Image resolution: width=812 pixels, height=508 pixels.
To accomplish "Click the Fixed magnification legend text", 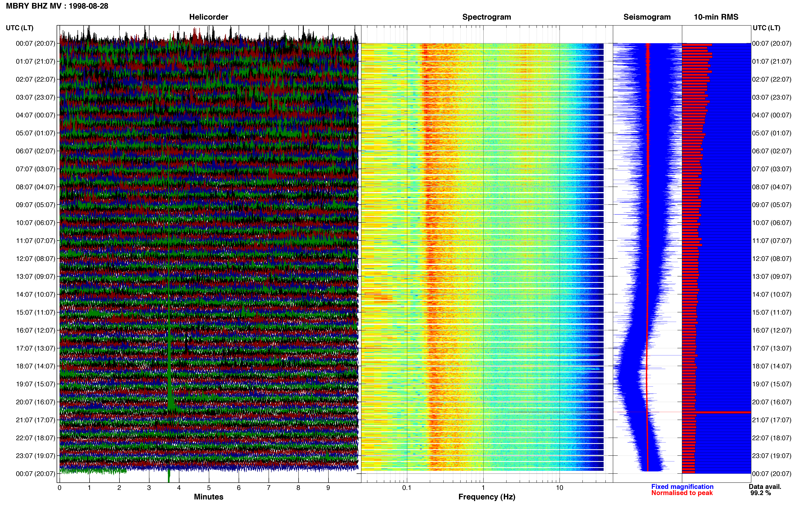I will (x=682, y=486).
